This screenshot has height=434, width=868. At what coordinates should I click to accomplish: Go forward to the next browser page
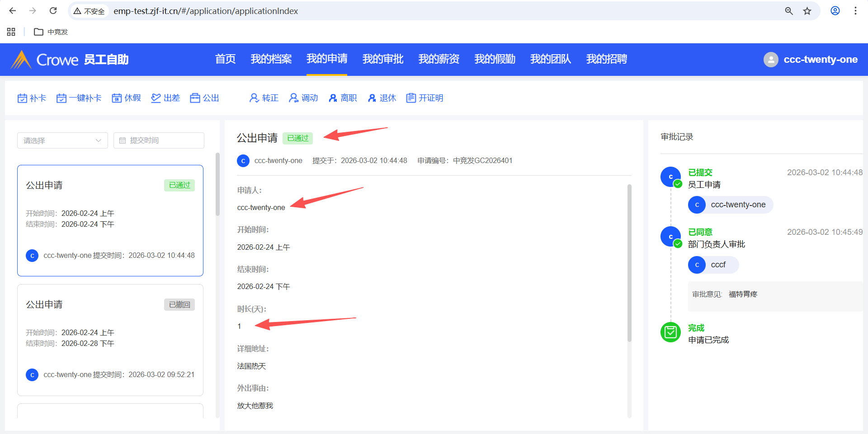tap(33, 11)
